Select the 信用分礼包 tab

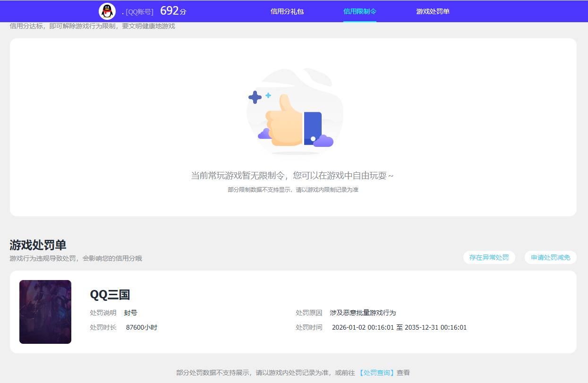[x=287, y=11]
